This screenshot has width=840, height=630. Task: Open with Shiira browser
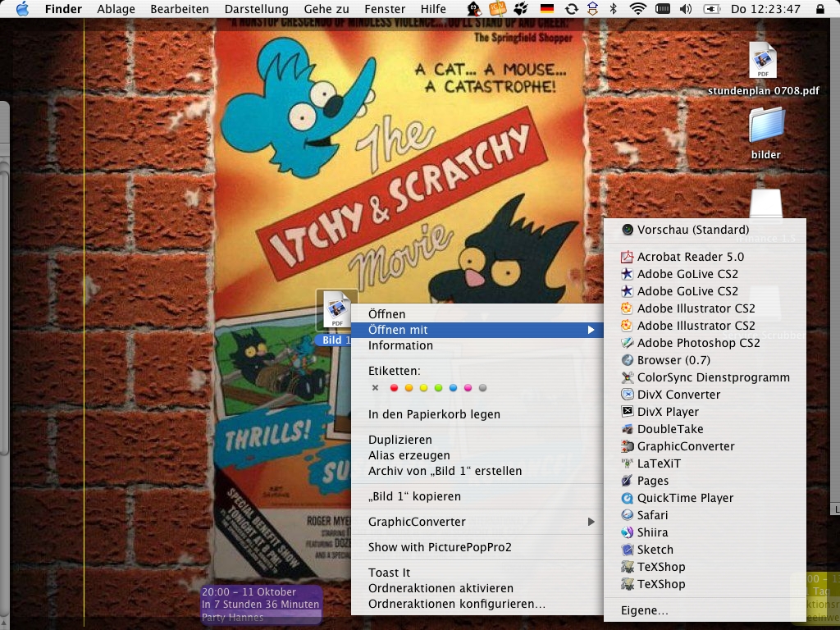pos(705,532)
